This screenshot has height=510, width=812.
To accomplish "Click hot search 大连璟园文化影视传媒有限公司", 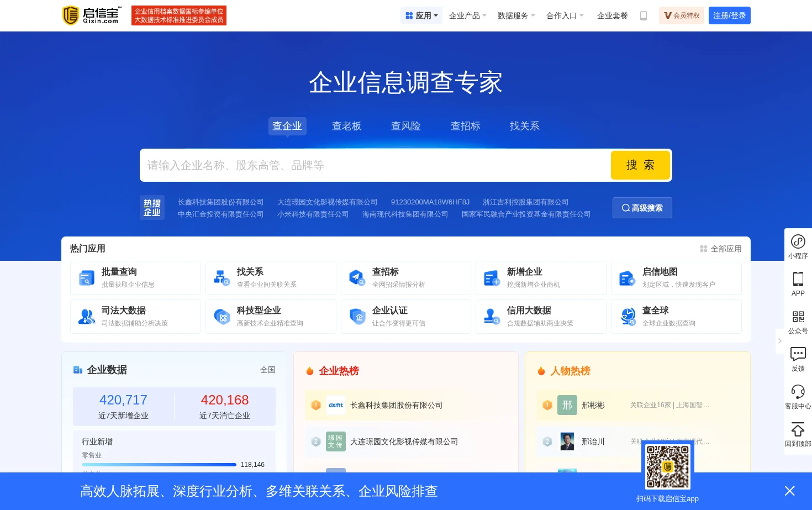I will pos(327,202).
